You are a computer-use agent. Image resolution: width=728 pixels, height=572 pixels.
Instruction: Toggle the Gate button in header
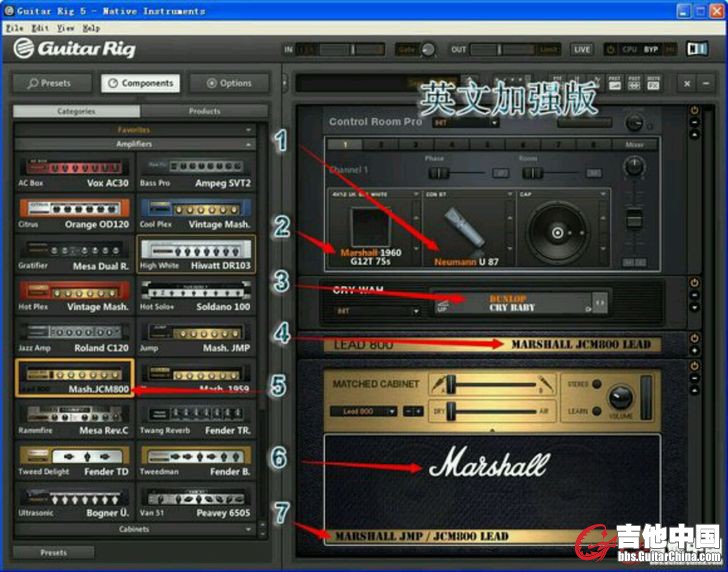pos(407,49)
